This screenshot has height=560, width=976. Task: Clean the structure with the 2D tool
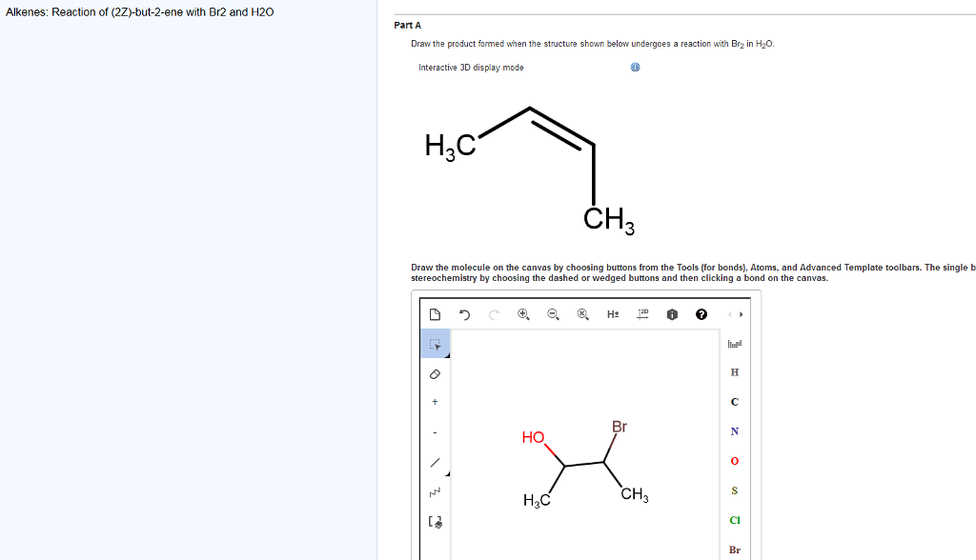pyautogui.click(x=641, y=313)
